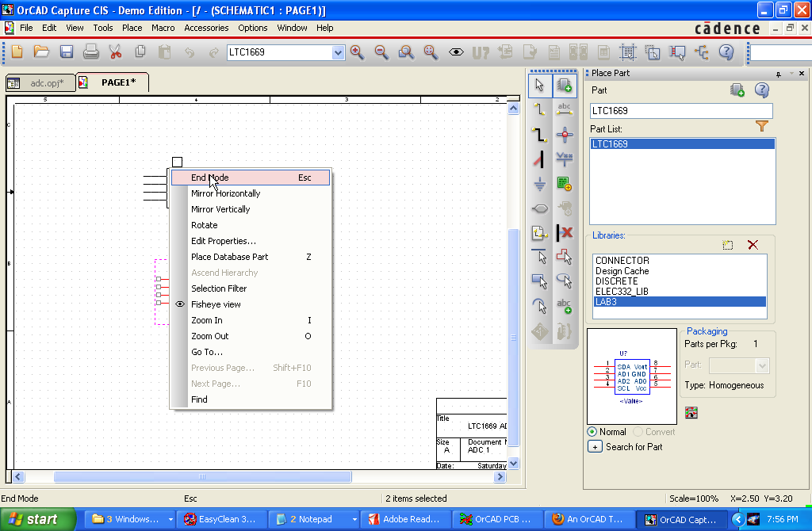Click the Zoom In magnifier toolbar icon

(x=357, y=52)
